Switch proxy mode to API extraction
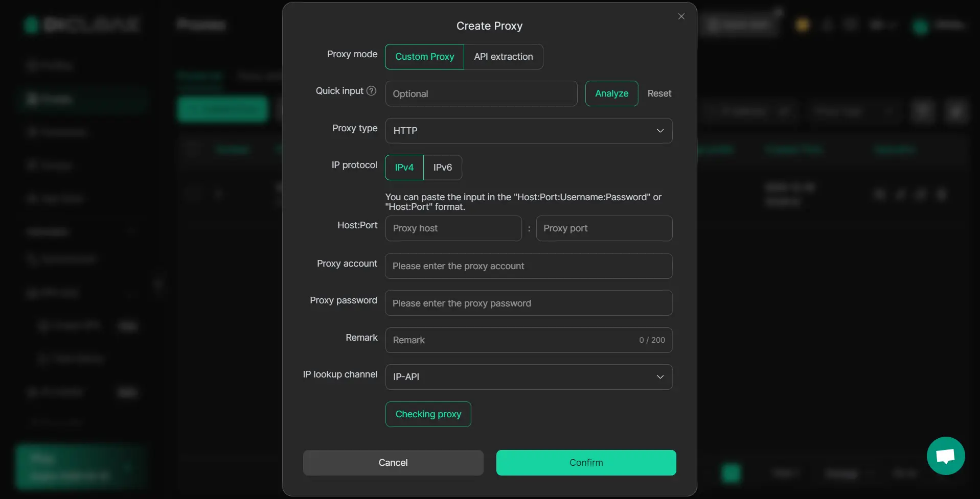 pos(503,57)
